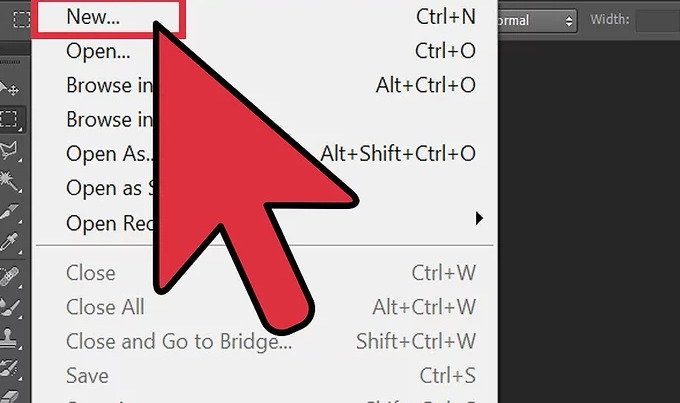
Task: Open the Normal style dropdown
Action: pyautogui.click(x=537, y=21)
